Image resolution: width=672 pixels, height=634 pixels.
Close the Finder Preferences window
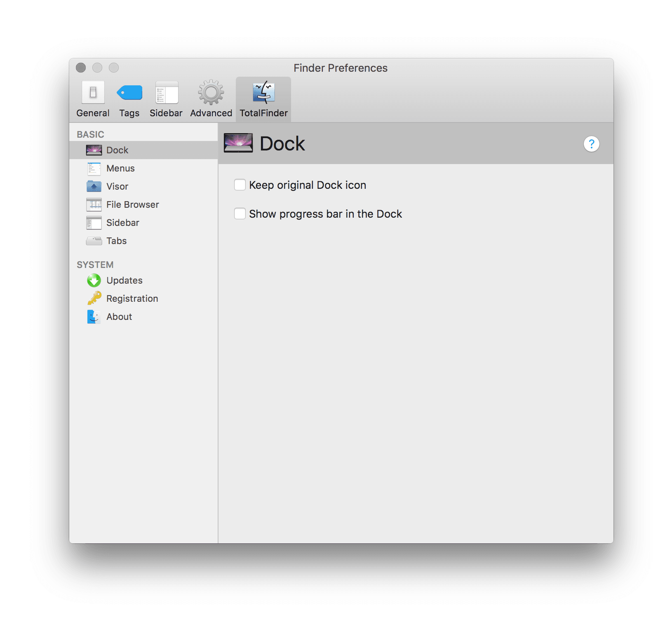[81, 68]
